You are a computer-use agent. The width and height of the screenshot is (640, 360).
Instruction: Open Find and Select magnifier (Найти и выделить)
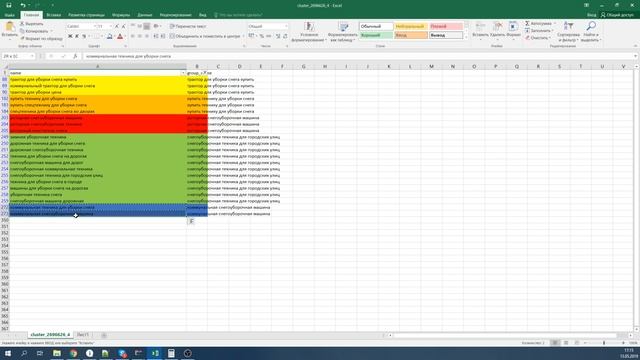590,32
